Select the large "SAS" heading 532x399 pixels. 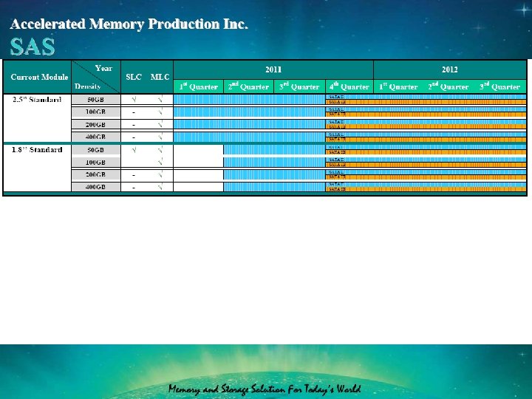point(33,47)
